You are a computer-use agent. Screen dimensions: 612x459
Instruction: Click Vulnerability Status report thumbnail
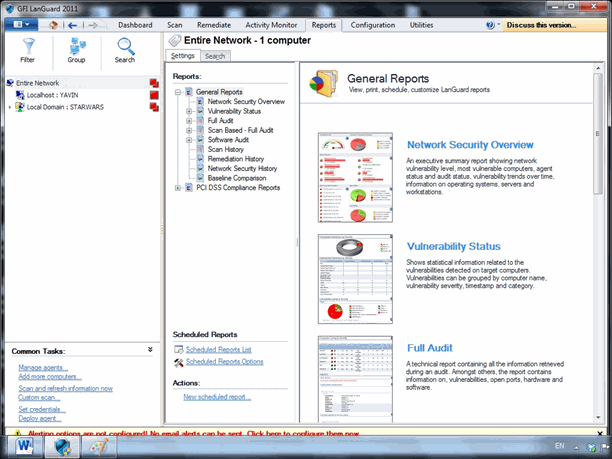[x=355, y=279]
